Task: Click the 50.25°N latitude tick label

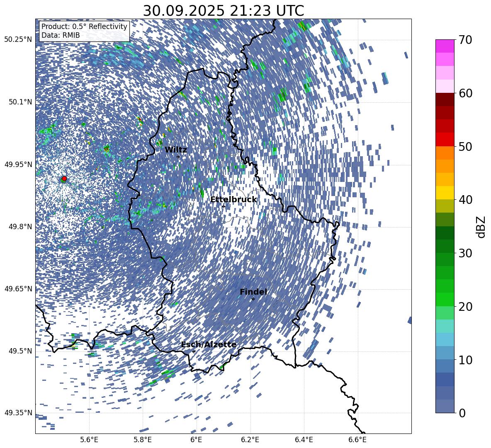Action: tap(18, 40)
